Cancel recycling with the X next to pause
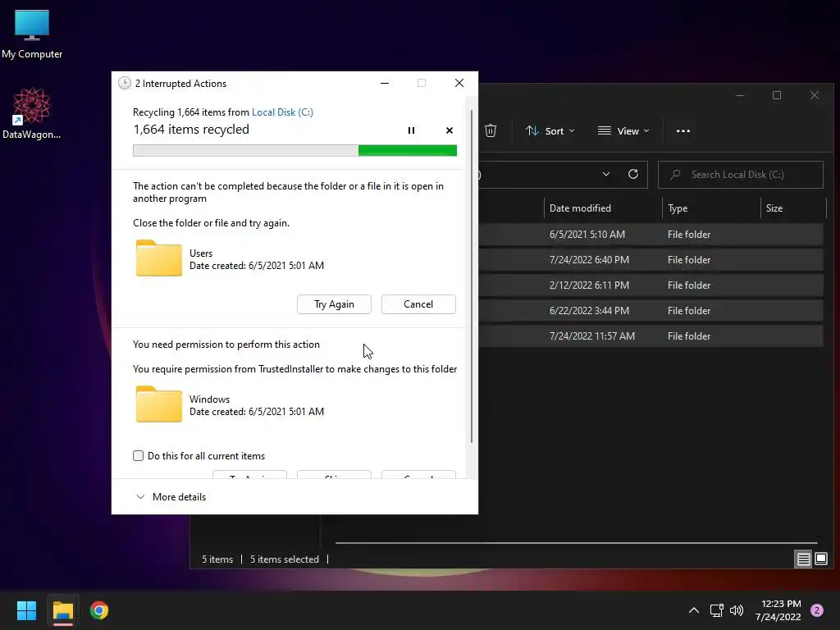Image resolution: width=840 pixels, height=630 pixels. tap(449, 130)
